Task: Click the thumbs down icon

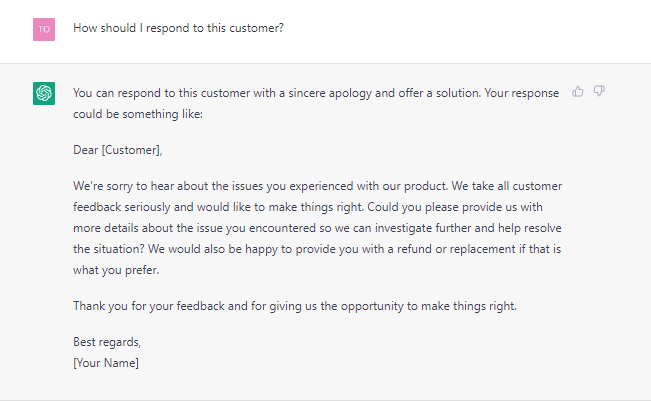Action: [599, 91]
